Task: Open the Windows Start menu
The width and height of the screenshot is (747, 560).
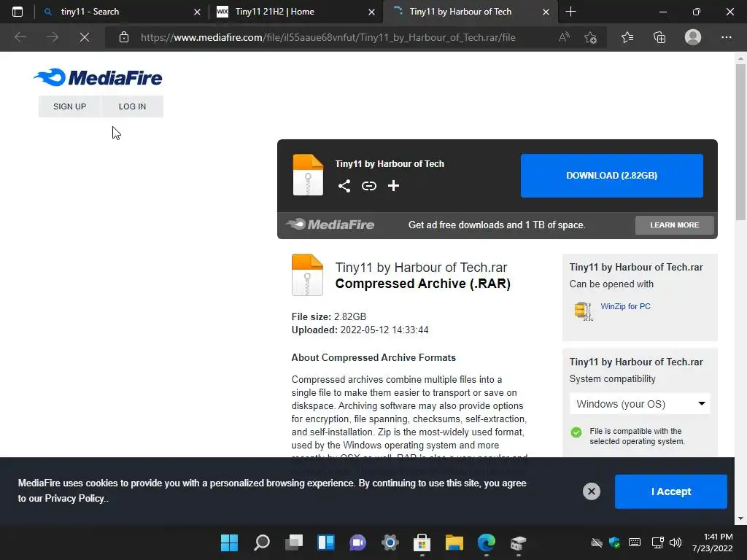Action: (229, 542)
